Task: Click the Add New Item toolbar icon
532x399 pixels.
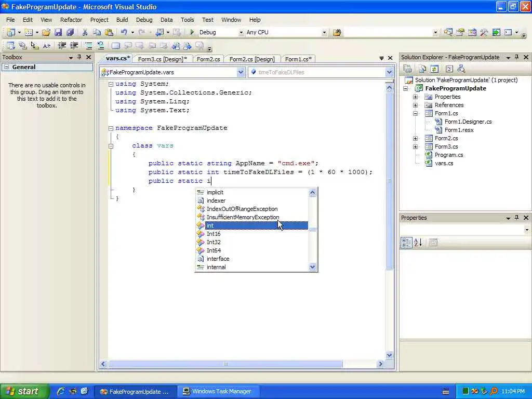Action: [29, 32]
